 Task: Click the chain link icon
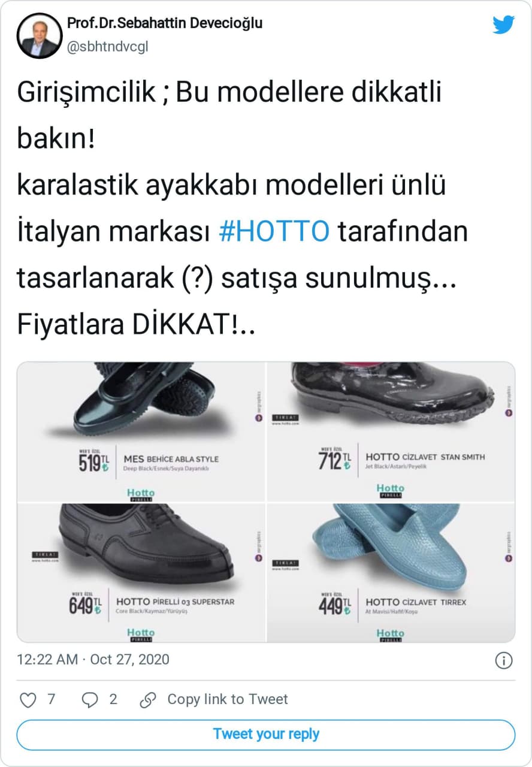pos(147,699)
